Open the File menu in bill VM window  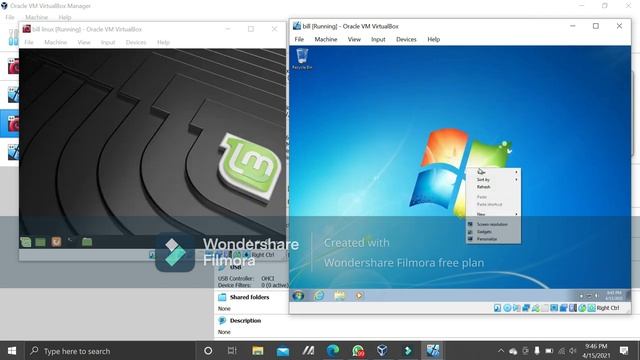coord(299,39)
